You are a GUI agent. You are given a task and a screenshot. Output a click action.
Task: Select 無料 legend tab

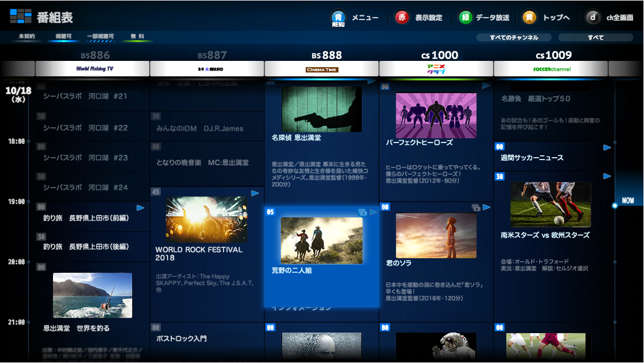coord(137,36)
